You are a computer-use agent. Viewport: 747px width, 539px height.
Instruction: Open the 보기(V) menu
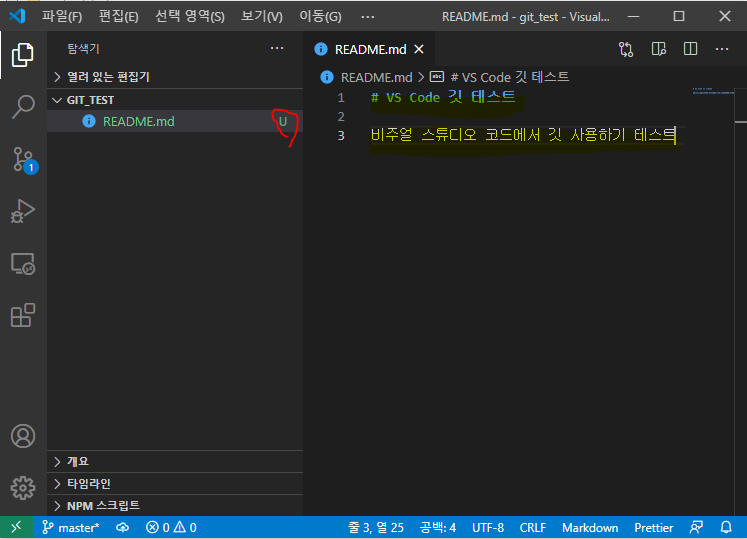click(x=262, y=17)
